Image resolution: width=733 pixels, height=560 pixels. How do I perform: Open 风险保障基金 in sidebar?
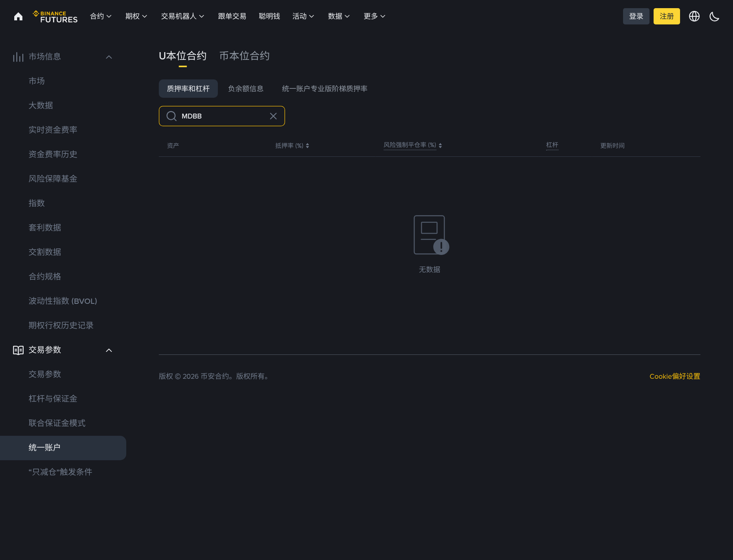[x=53, y=179]
